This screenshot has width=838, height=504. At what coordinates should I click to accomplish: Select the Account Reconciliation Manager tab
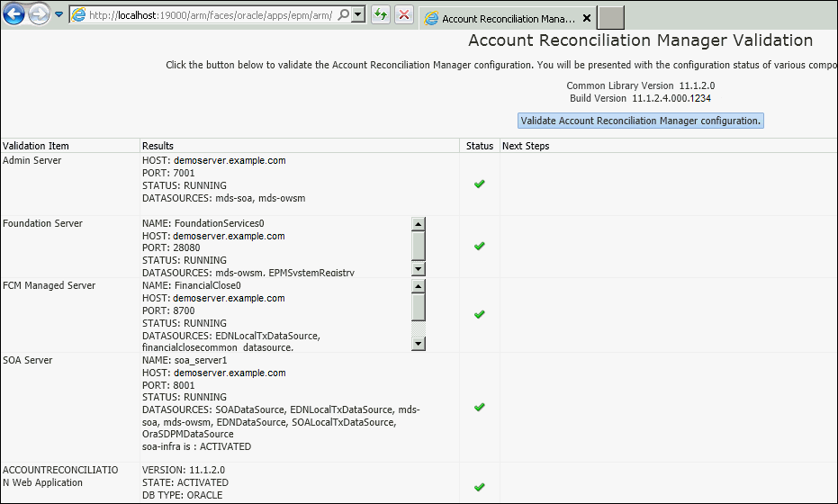pos(508,19)
